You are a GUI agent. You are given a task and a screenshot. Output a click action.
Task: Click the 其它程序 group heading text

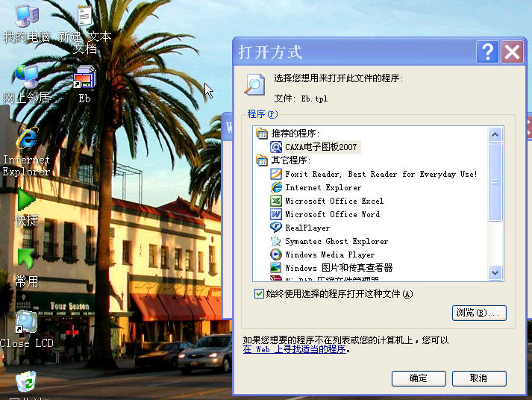click(x=291, y=160)
